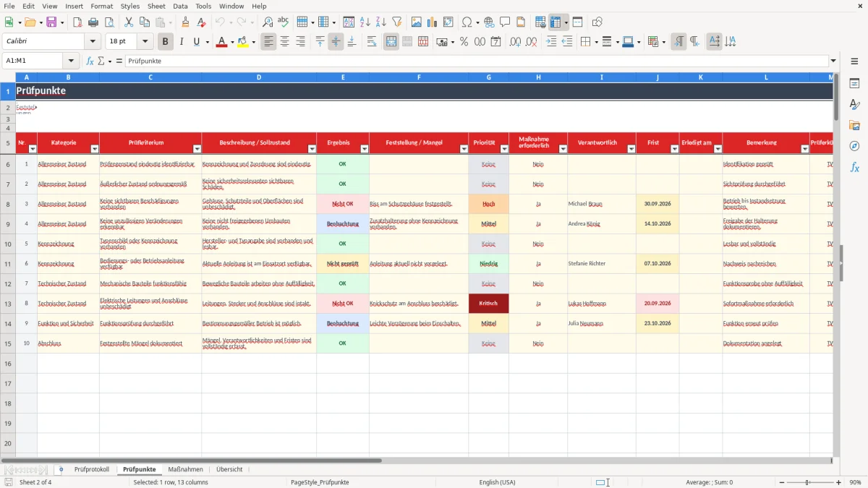Click the Add Decimal Place icon
This screenshot has height=488, width=868.
point(515,42)
